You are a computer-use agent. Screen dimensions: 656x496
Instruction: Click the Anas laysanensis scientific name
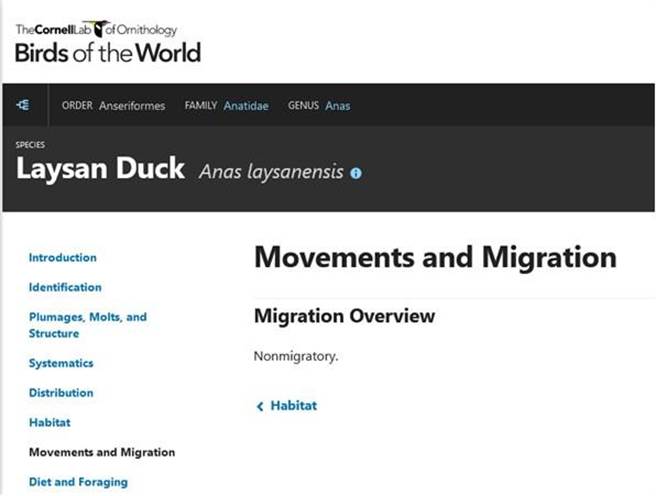tap(271, 172)
